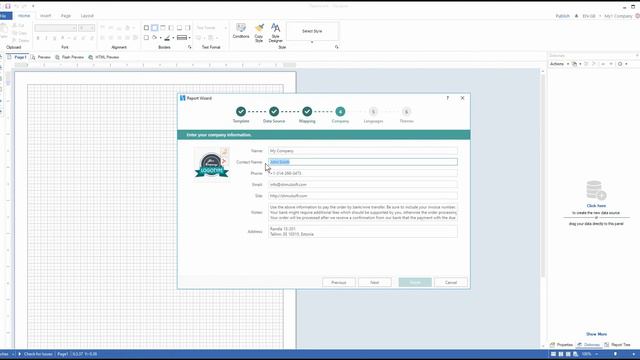The height and width of the screenshot is (360, 640).
Task: Apply the bottom border icon
Action: 179,28
